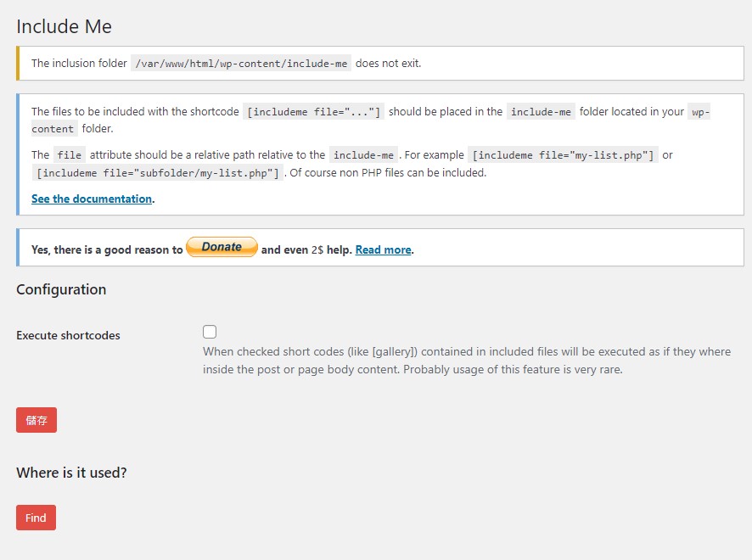
Task: Enable the Execute shortcodes checkbox
Action: pyautogui.click(x=210, y=332)
